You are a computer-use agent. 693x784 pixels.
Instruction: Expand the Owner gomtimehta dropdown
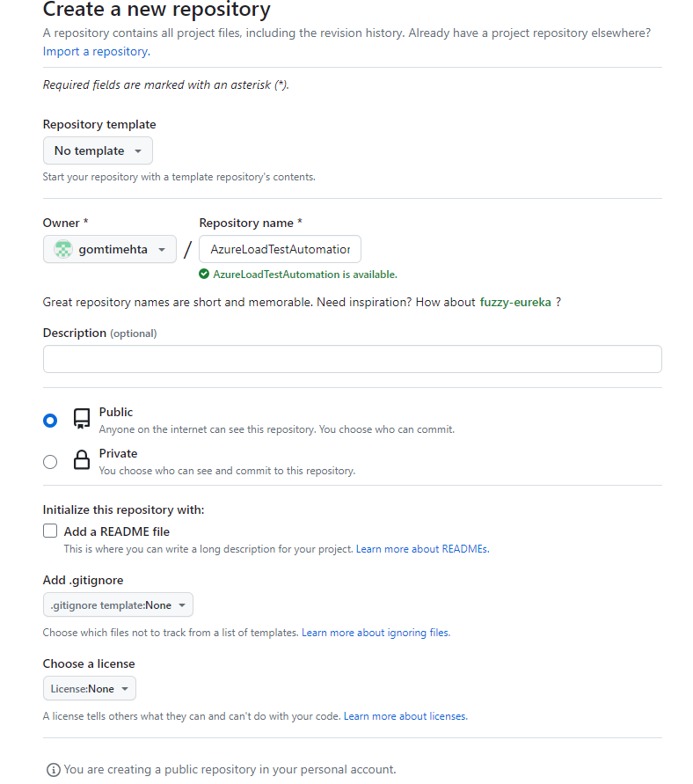coord(110,250)
